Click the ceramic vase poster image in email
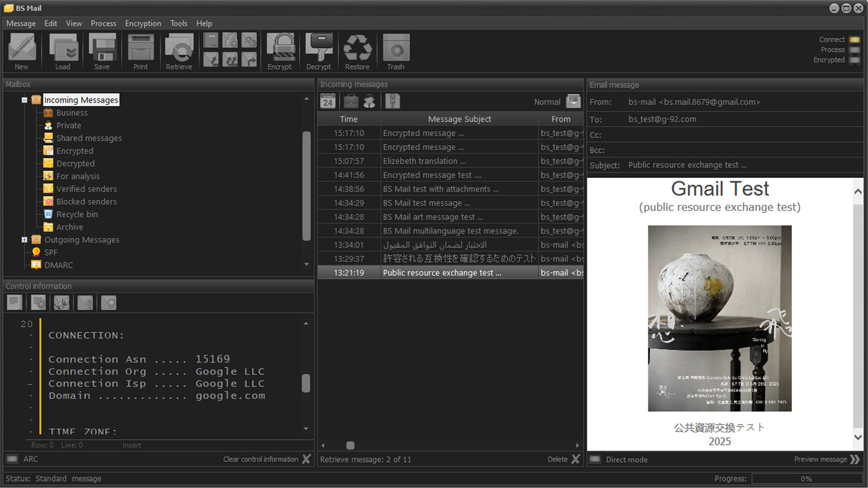 [720, 318]
